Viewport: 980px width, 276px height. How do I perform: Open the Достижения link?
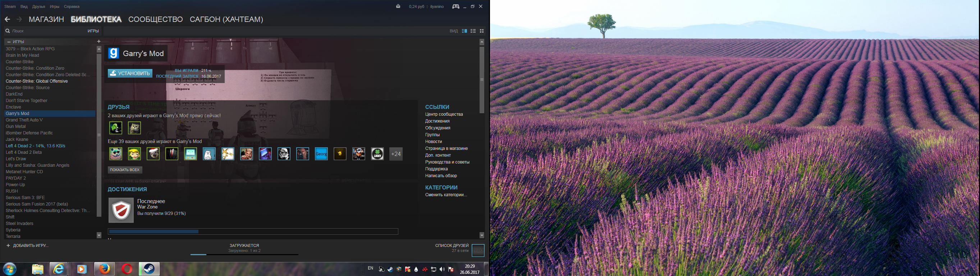coord(438,121)
